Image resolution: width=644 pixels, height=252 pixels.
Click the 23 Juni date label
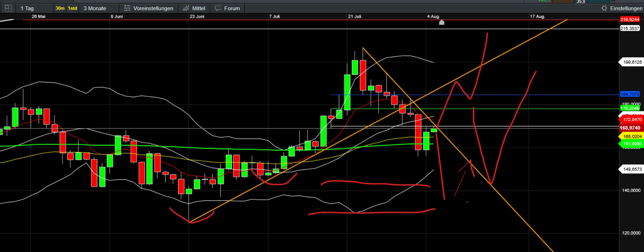pos(197,16)
